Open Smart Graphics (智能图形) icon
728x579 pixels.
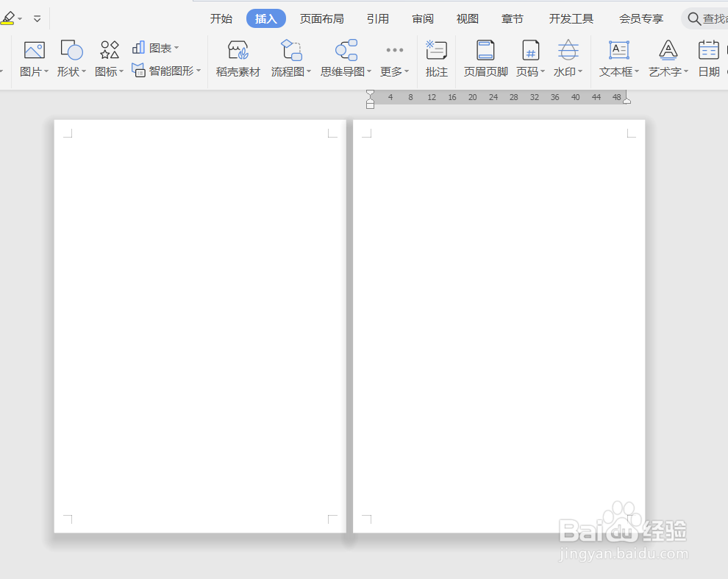138,70
